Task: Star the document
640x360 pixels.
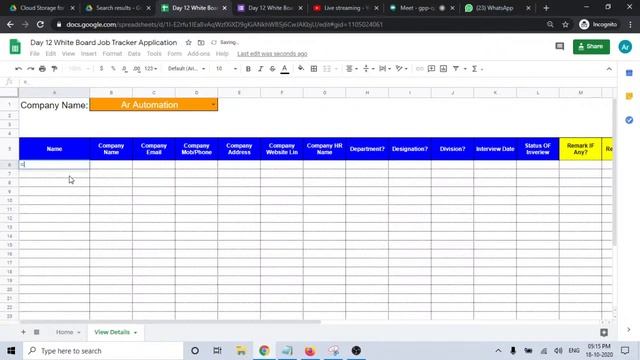Action: 188,42
